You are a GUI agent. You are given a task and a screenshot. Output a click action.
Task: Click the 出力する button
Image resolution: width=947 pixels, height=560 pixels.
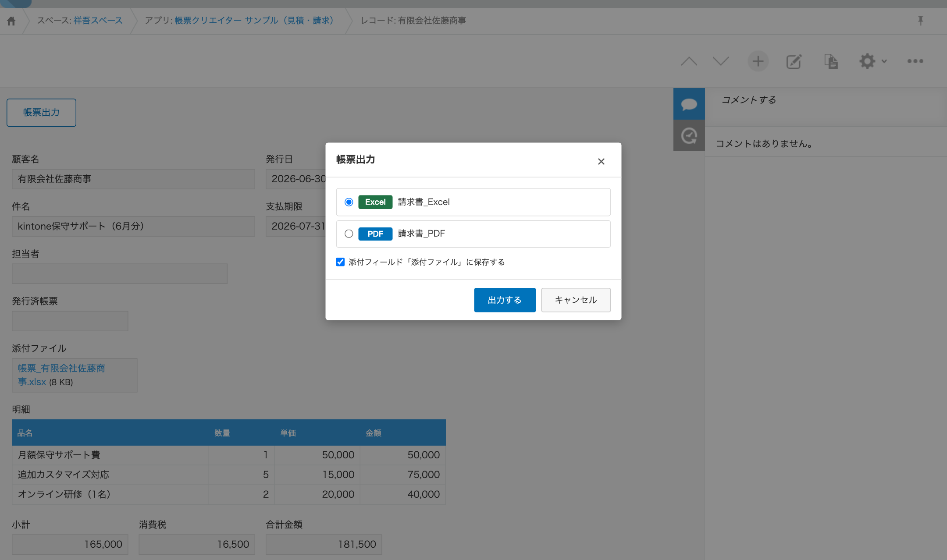click(x=505, y=300)
